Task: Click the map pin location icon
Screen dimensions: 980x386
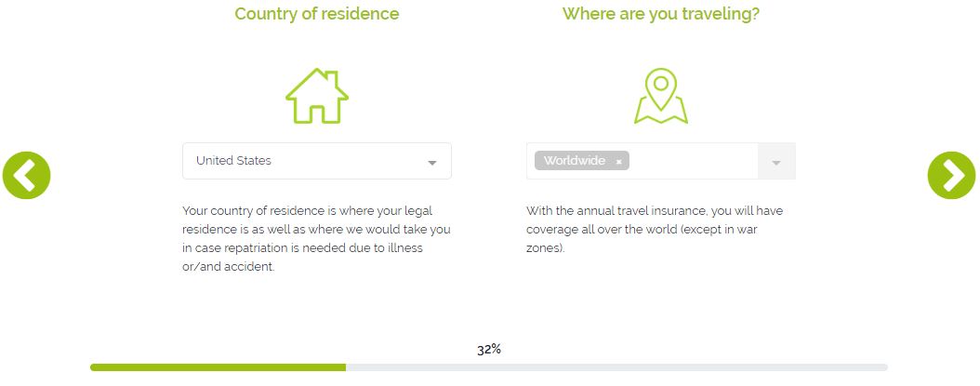Action: tap(661, 96)
